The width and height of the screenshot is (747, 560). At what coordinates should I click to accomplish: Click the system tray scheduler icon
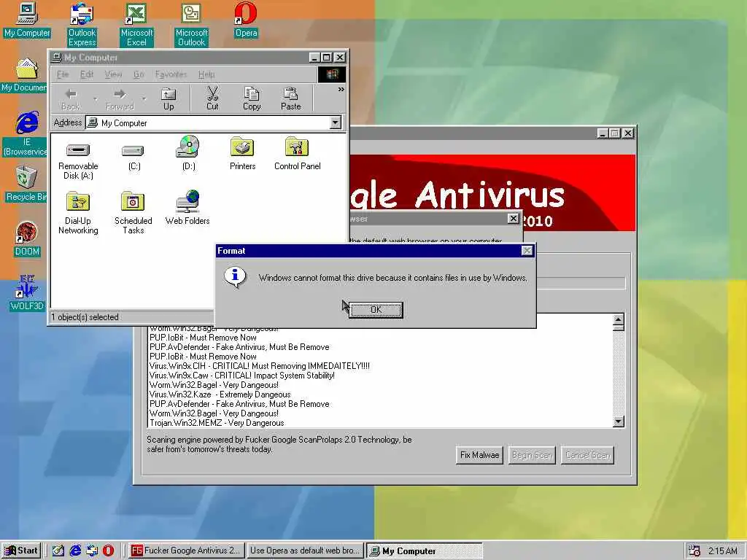(694, 551)
